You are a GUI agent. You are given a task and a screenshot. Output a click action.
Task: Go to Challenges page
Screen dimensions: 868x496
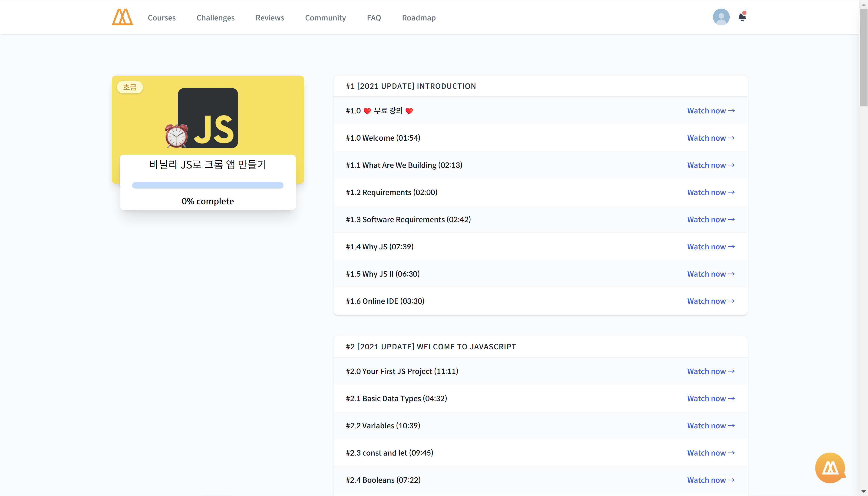[215, 18]
